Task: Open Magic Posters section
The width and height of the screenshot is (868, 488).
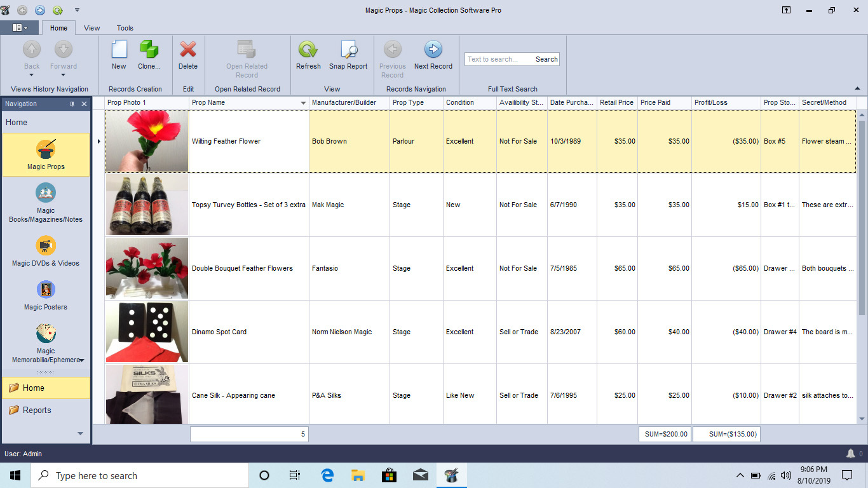Action: point(46,295)
